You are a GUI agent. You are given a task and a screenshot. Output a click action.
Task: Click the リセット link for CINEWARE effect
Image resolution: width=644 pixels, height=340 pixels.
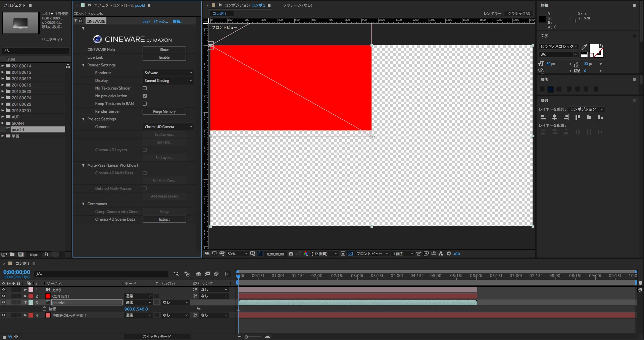pyautogui.click(x=146, y=21)
